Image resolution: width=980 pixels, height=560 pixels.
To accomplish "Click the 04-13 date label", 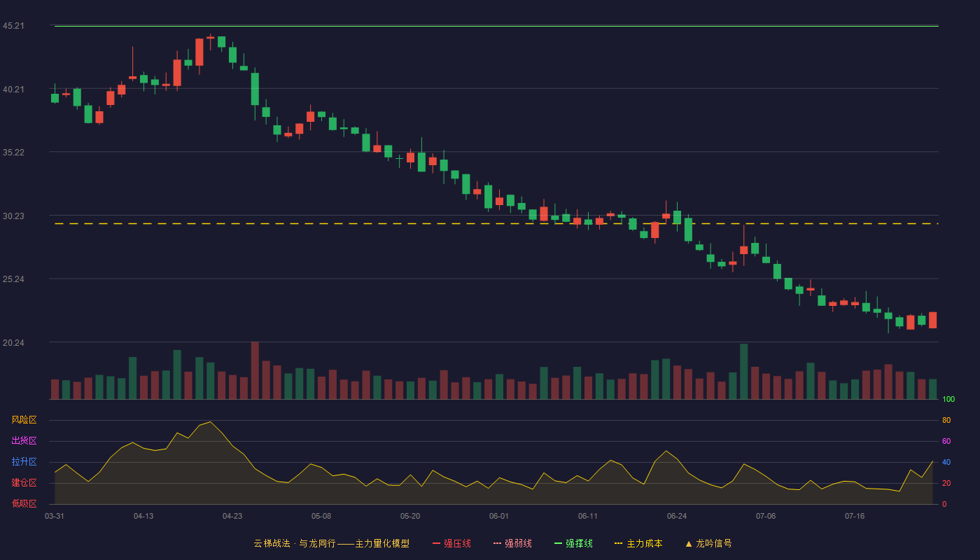I will (143, 516).
